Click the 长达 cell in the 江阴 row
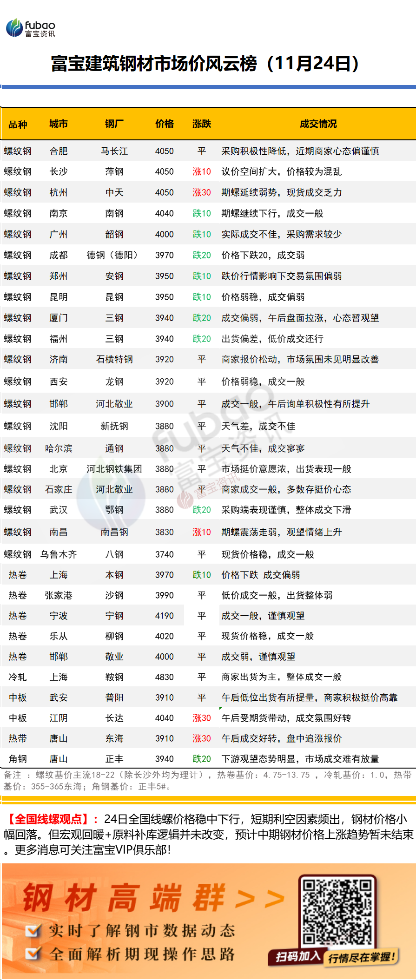Screen dimensions: 416x980 pyautogui.click(x=114, y=718)
